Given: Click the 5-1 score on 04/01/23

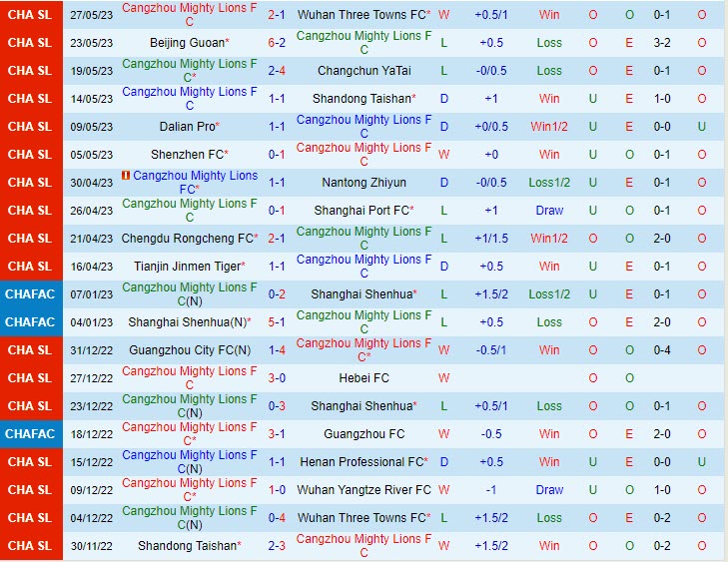Looking at the screenshot, I should click(277, 321).
